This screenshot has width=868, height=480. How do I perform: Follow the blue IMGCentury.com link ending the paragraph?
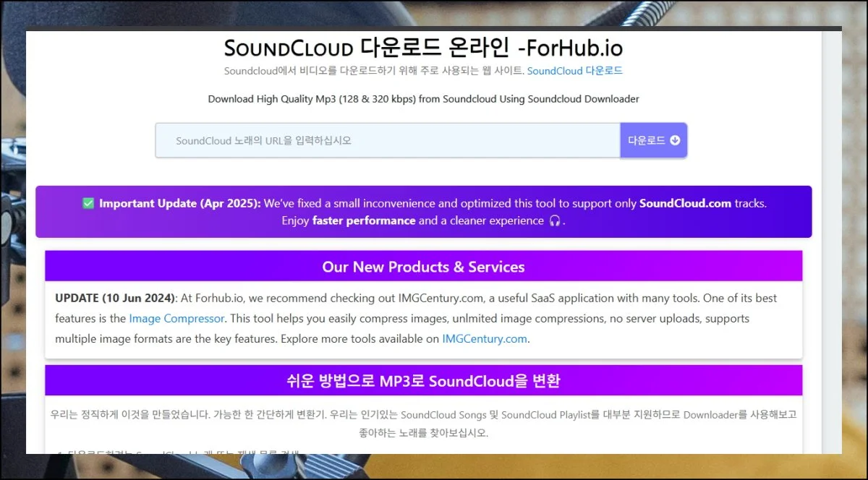click(484, 338)
